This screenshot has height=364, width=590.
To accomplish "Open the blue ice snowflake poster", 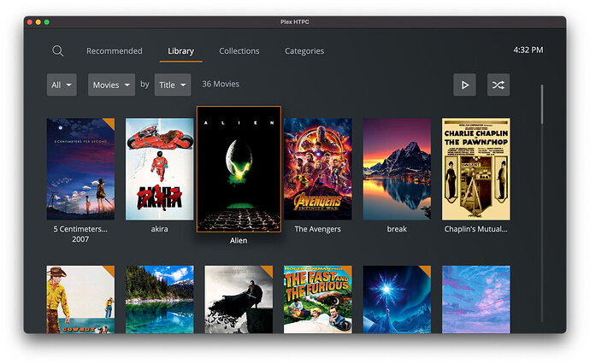I will pyautogui.click(x=397, y=299).
